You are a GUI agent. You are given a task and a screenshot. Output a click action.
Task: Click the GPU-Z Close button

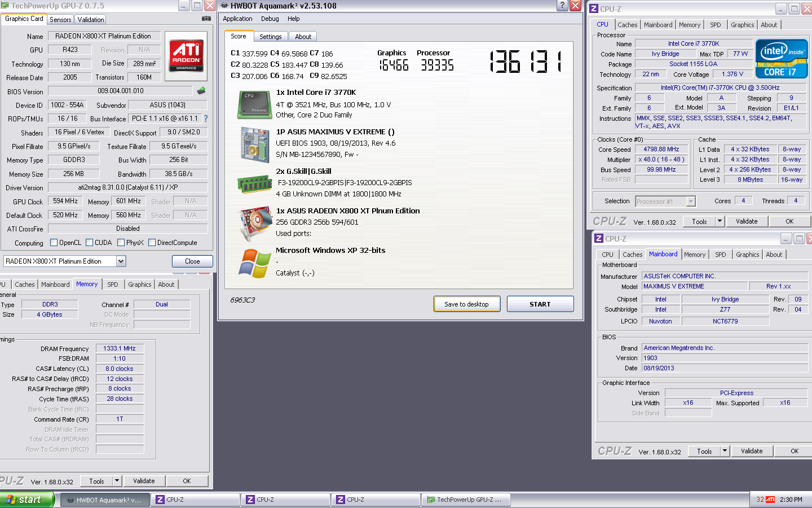192,261
